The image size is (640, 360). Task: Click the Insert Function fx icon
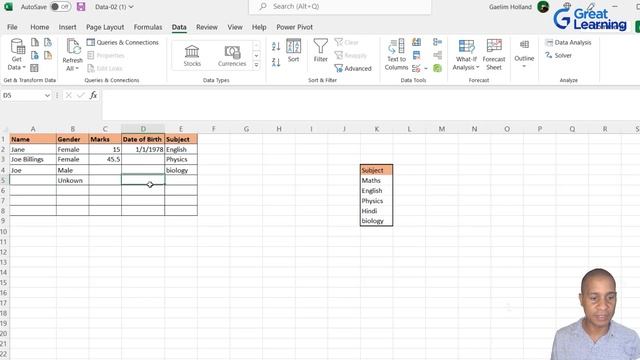93,95
